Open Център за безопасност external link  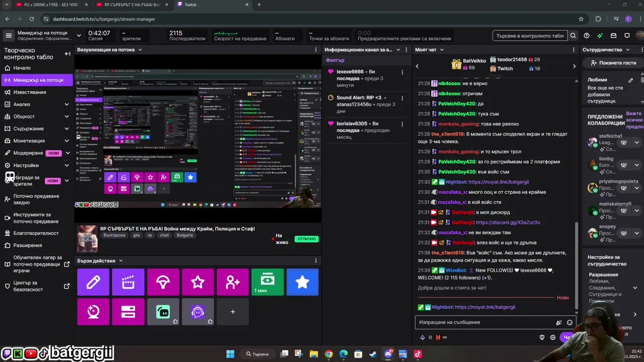coord(37,286)
